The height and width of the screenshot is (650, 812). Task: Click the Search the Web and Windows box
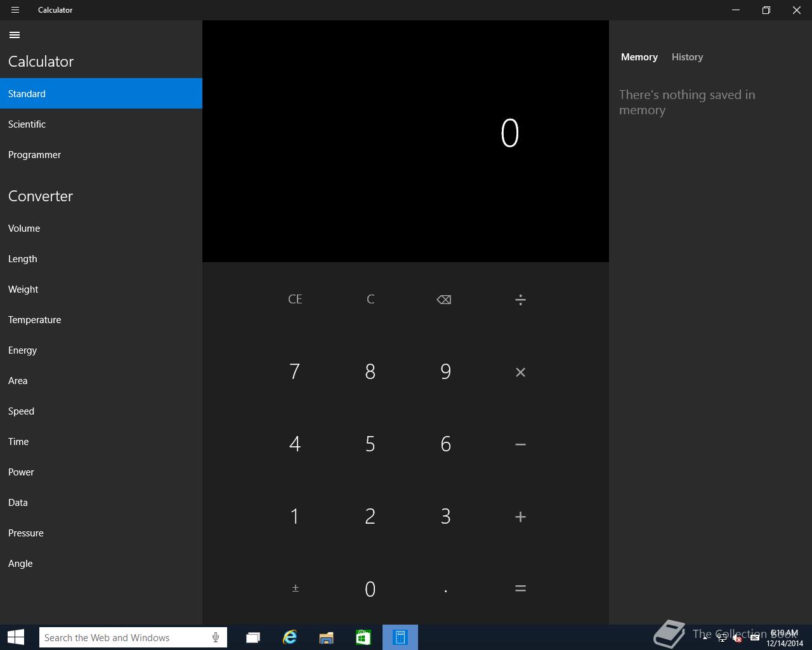[133, 637]
